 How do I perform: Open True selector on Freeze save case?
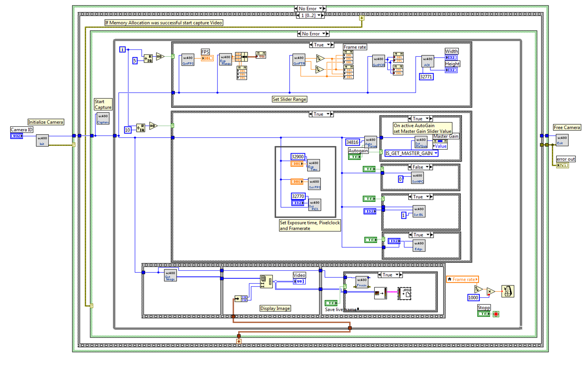point(397,275)
